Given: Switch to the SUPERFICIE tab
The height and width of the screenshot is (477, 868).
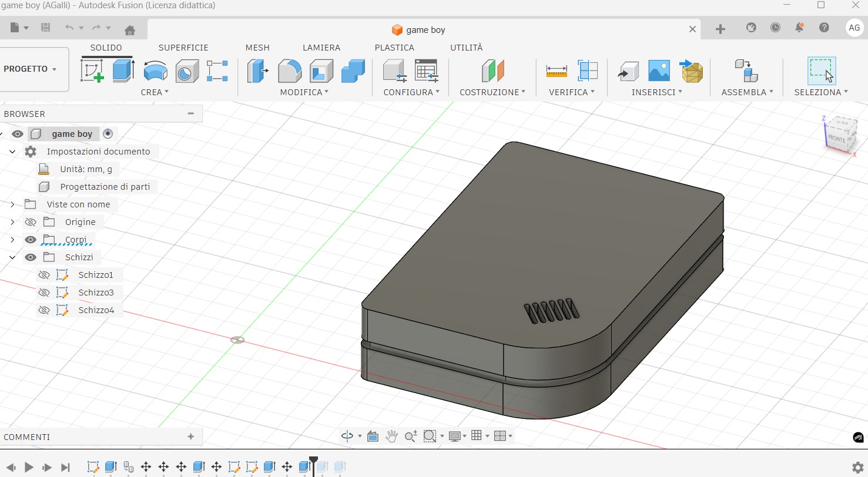Looking at the screenshot, I should (x=183, y=48).
